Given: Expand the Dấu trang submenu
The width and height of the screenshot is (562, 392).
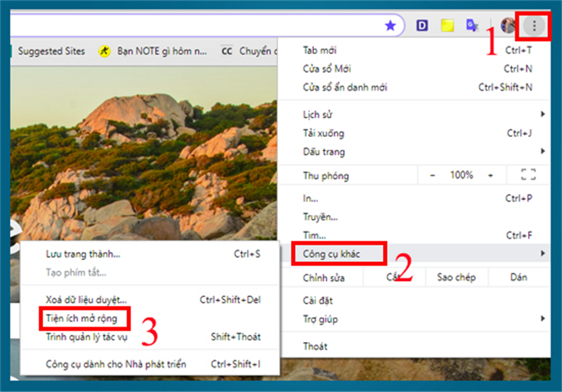Looking at the screenshot, I should click(414, 152).
